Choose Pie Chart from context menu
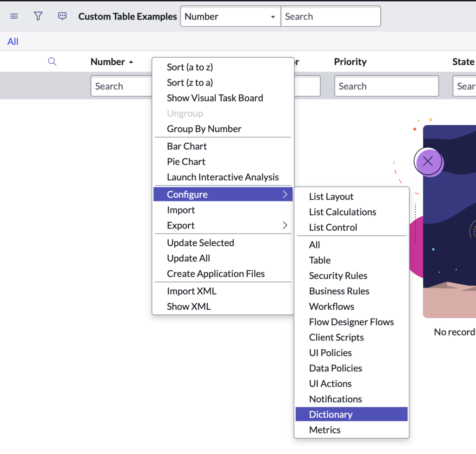The width and height of the screenshot is (476, 454). click(186, 162)
